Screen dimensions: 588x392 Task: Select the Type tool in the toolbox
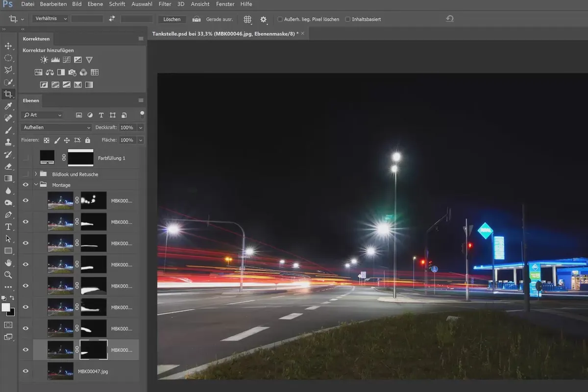(8, 226)
